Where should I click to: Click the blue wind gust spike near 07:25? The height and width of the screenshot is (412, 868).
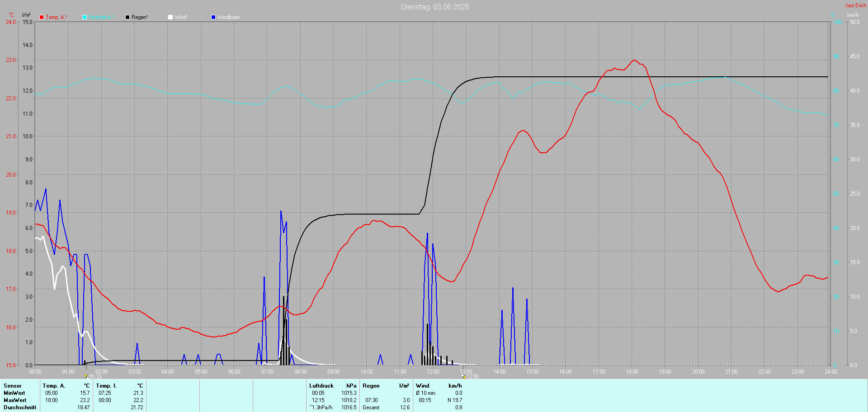[x=281, y=211]
